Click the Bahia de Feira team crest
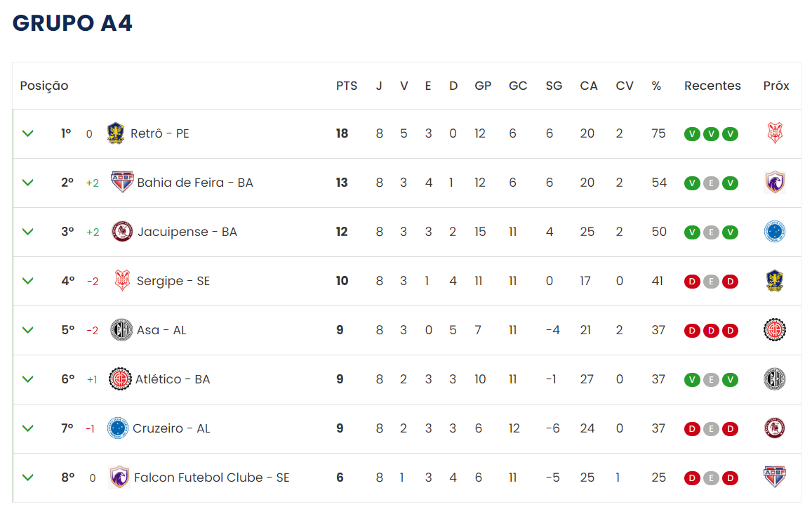812x507 pixels. pyautogui.click(x=122, y=182)
